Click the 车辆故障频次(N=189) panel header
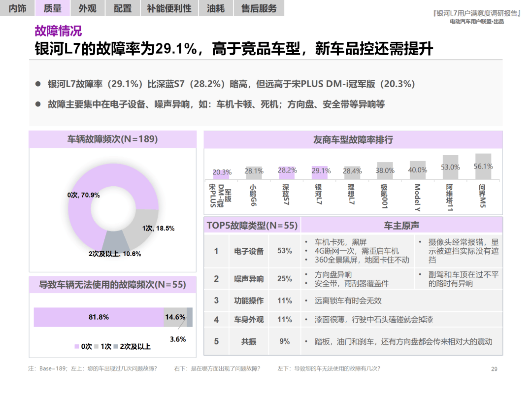 click(113, 139)
